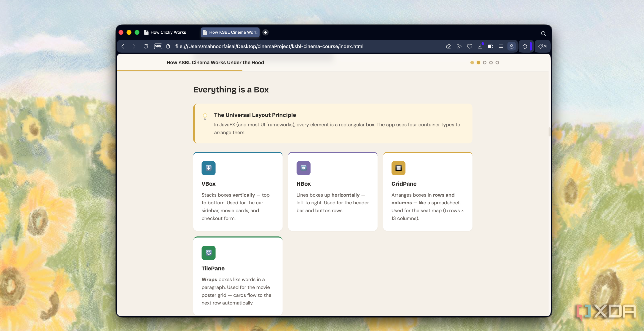Bookmark the page with the heart icon
Image resolution: width=644 pixels, height=331 pixels.
470,46
